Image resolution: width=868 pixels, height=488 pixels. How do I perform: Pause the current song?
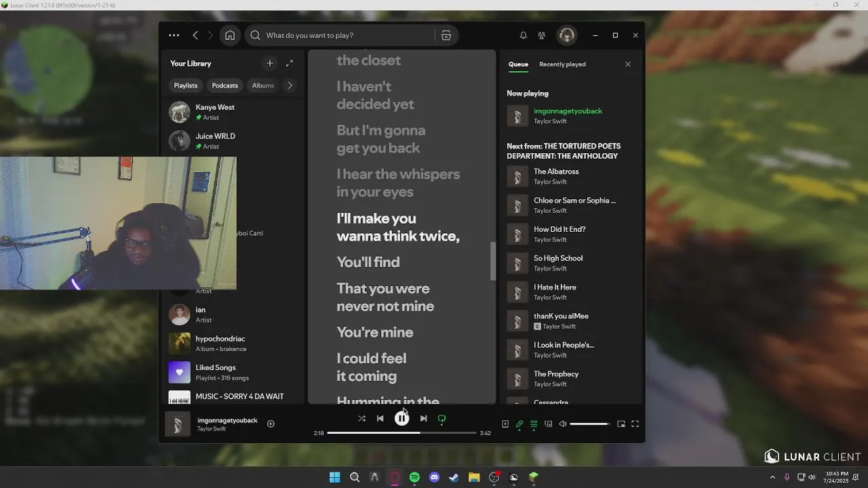pyautogui.click(x=401, y=418)
